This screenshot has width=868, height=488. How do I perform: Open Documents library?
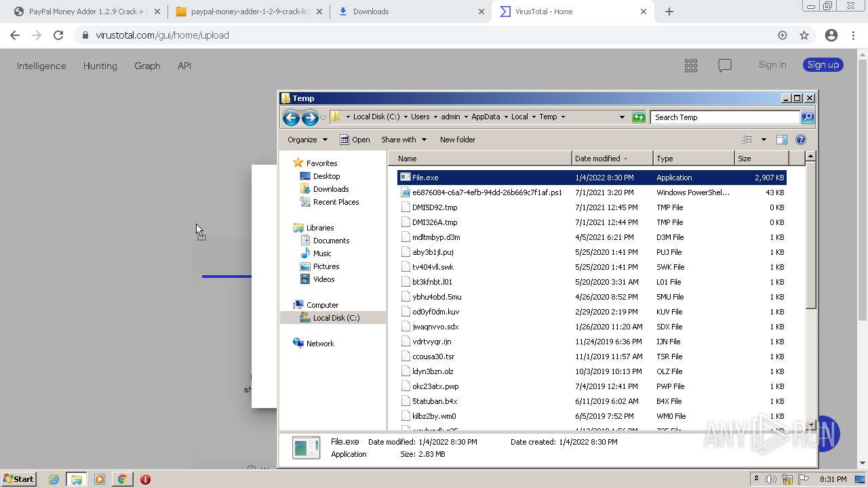[x=331, y=241]
